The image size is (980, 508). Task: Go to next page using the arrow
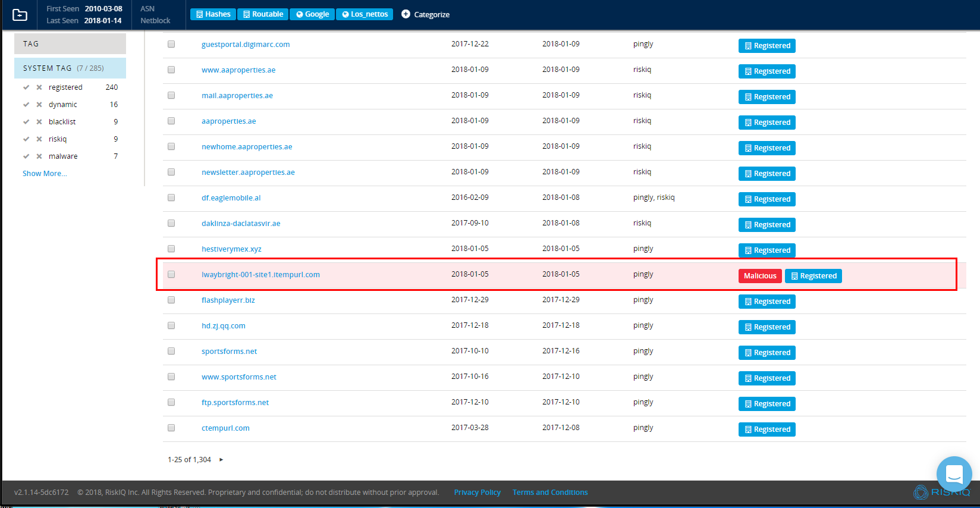click(221, 460)
